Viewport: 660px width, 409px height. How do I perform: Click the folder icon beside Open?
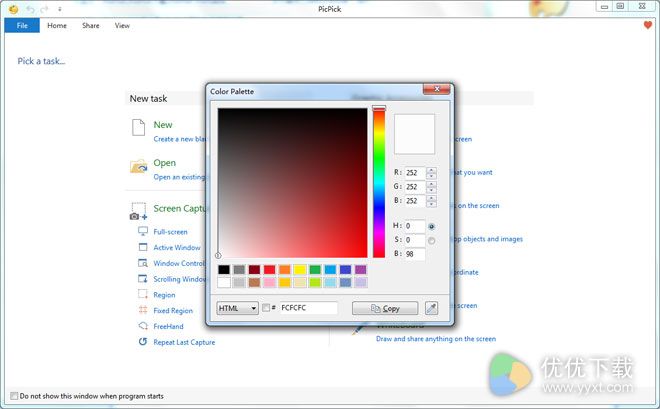tap(139, 167)
